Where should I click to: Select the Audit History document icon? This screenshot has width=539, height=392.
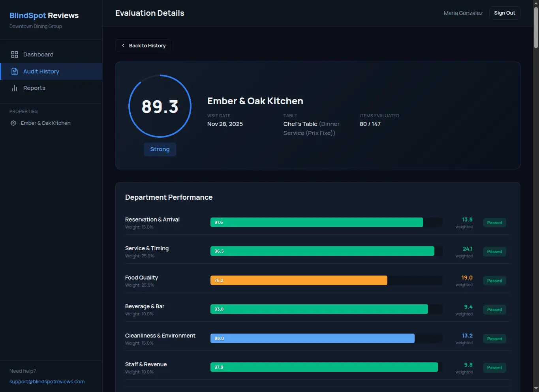[15, 71]
